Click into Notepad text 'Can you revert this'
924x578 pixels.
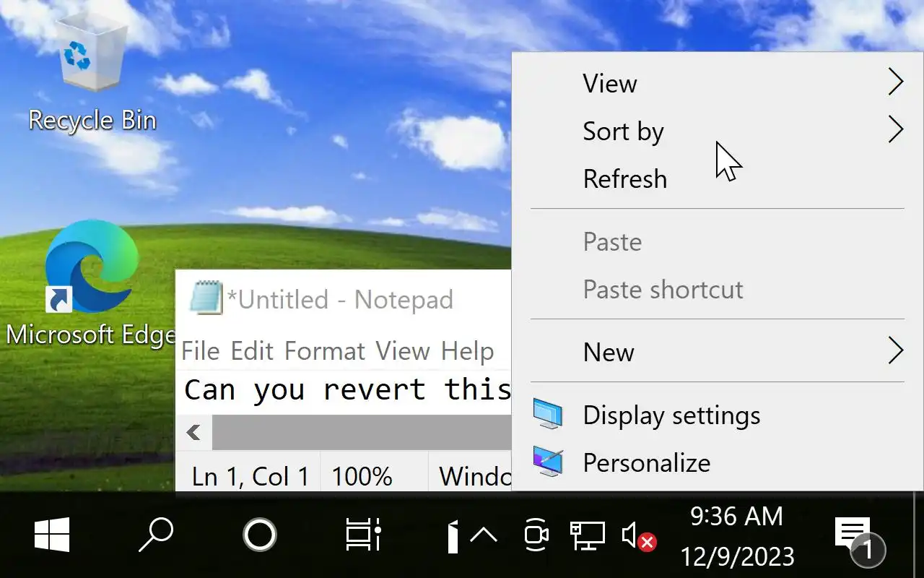347,389
